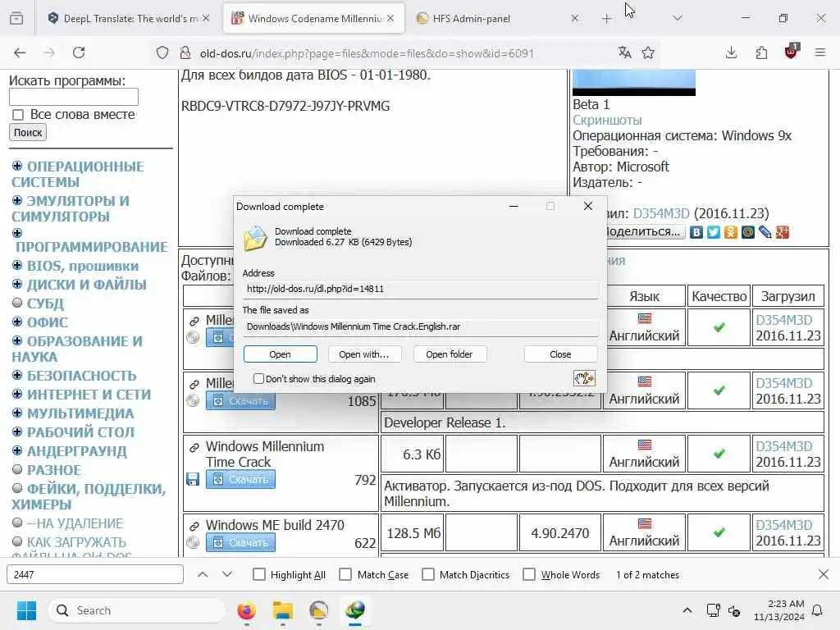Viewport: 840px width, 630px height.
Task: Focus the find bar field containing 2447
Action: (x=95, y=574)
